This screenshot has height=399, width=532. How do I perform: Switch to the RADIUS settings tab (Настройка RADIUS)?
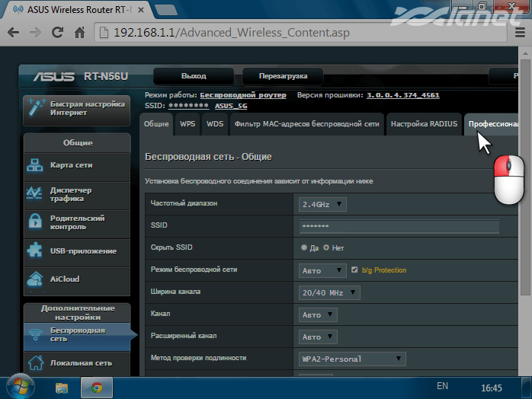(423, 123)
